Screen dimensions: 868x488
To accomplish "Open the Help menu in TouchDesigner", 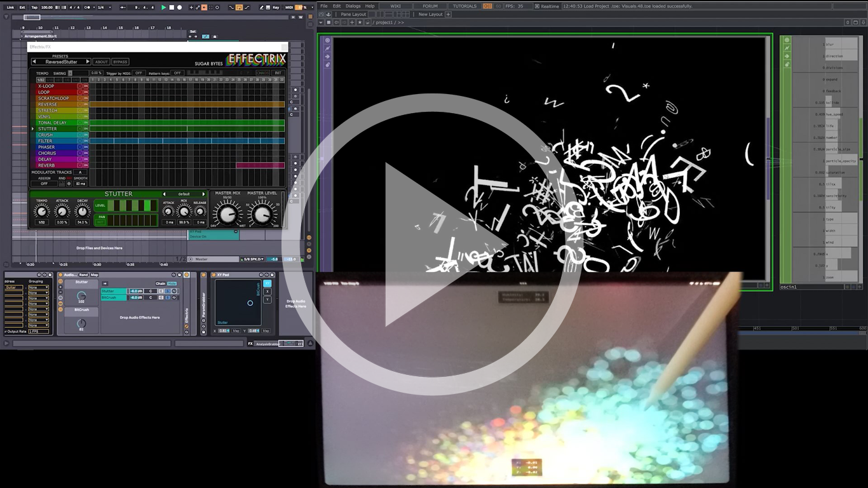I will pos(370,6).
